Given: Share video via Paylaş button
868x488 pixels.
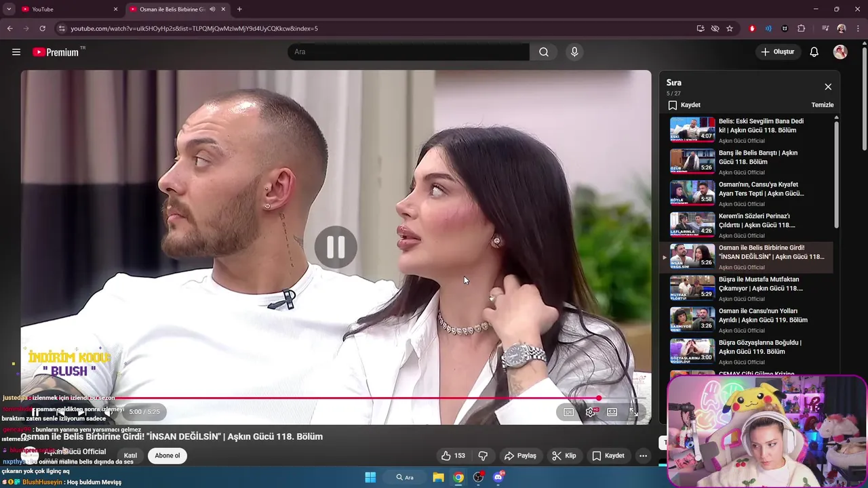Looking at the screenshot, I should pyautogui.click(x=520, y=455).
